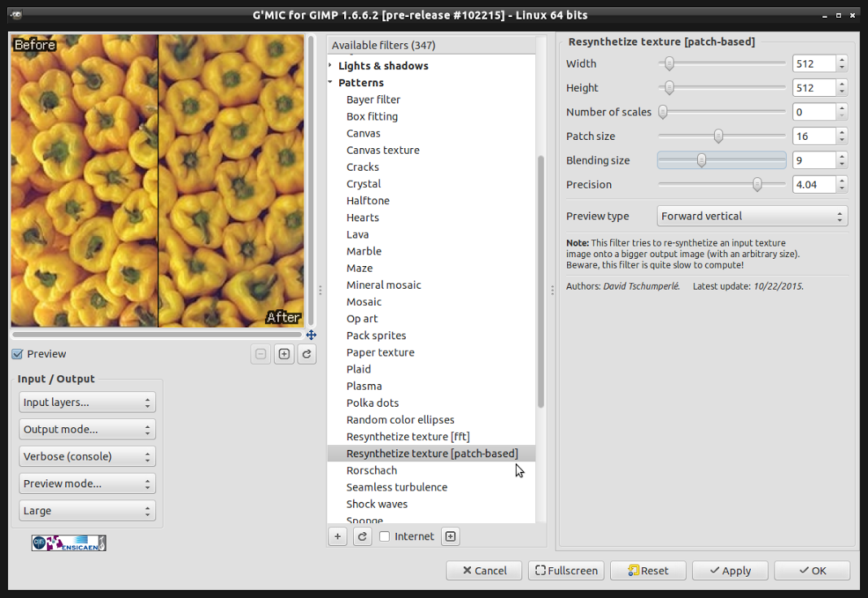Click the Precision value field 4.04
The image size is (868, 598).
coord(813,185)
